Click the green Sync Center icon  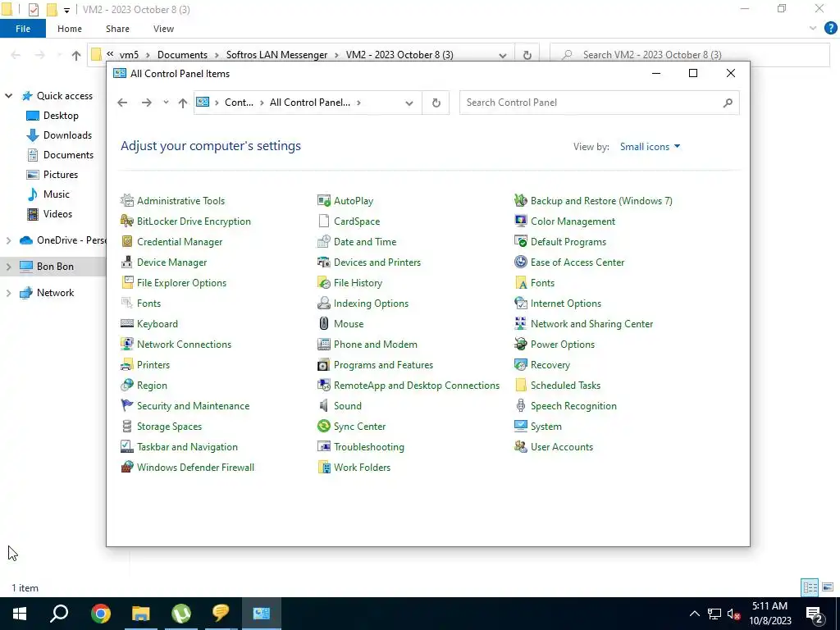(323, 427)
